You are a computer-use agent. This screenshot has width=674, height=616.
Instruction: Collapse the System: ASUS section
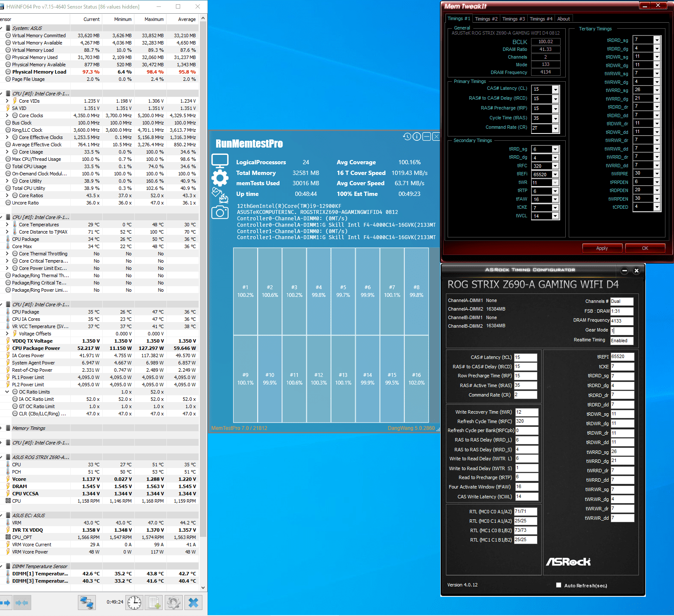[2, 28]
